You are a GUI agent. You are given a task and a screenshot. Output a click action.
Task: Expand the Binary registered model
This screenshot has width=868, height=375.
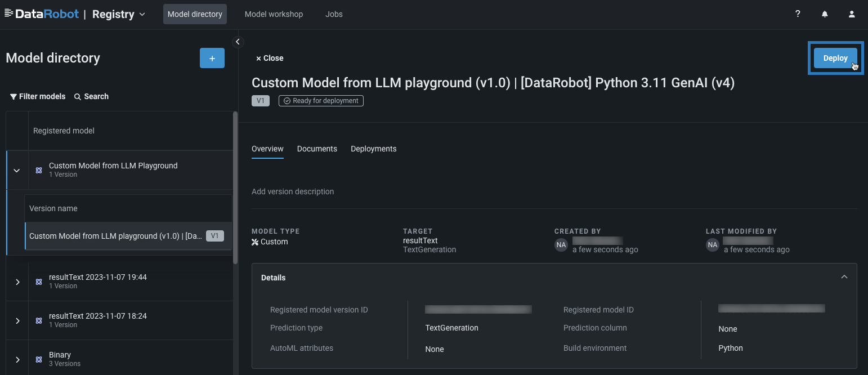pyautogui.click(x=17, y=359)
